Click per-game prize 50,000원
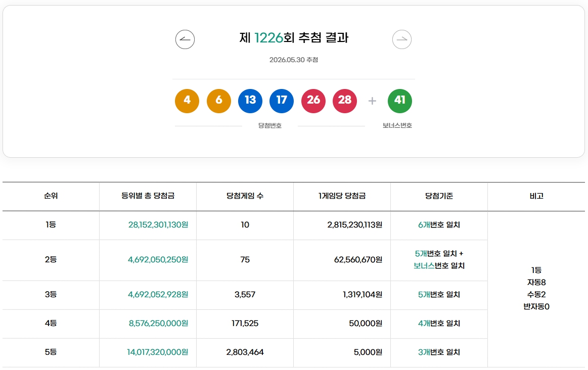The image size is (588, 370). click(x=366, y=323)
